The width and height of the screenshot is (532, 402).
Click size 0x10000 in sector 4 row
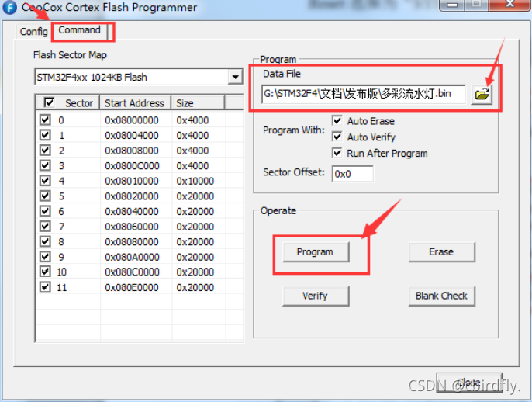pos(195,181)
